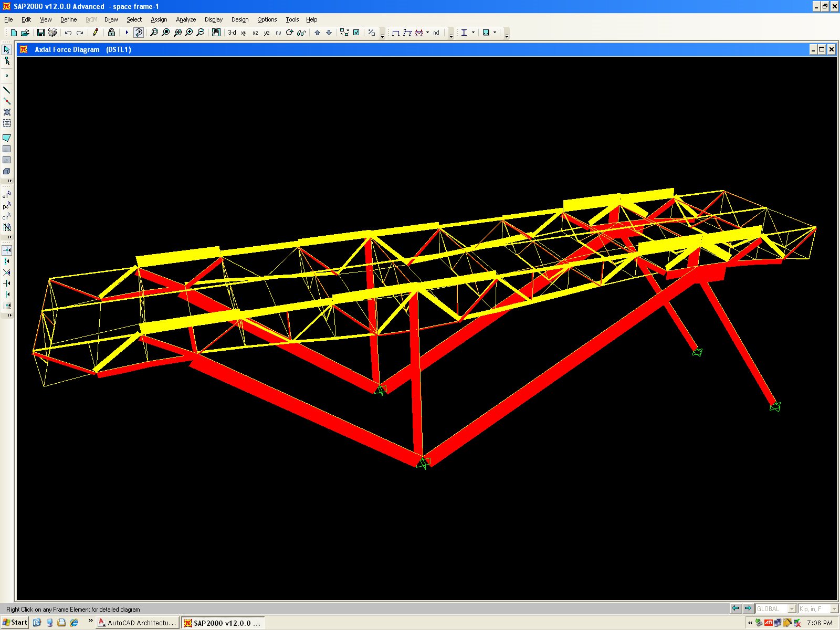
Task: Click the New Model icon
Action: 14,33
